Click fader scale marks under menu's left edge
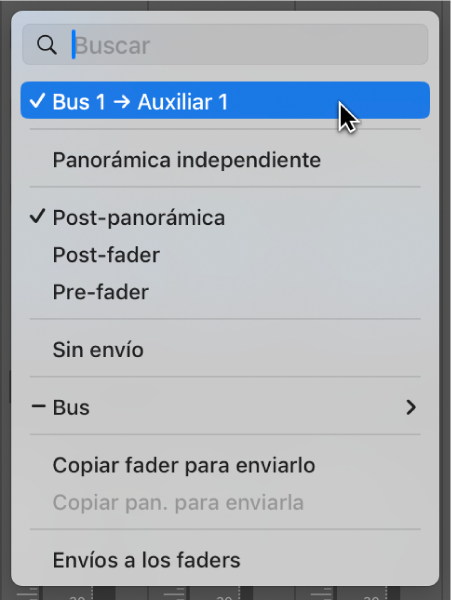Viewport: 452px width, 601px height. click(x=27, y=593)
